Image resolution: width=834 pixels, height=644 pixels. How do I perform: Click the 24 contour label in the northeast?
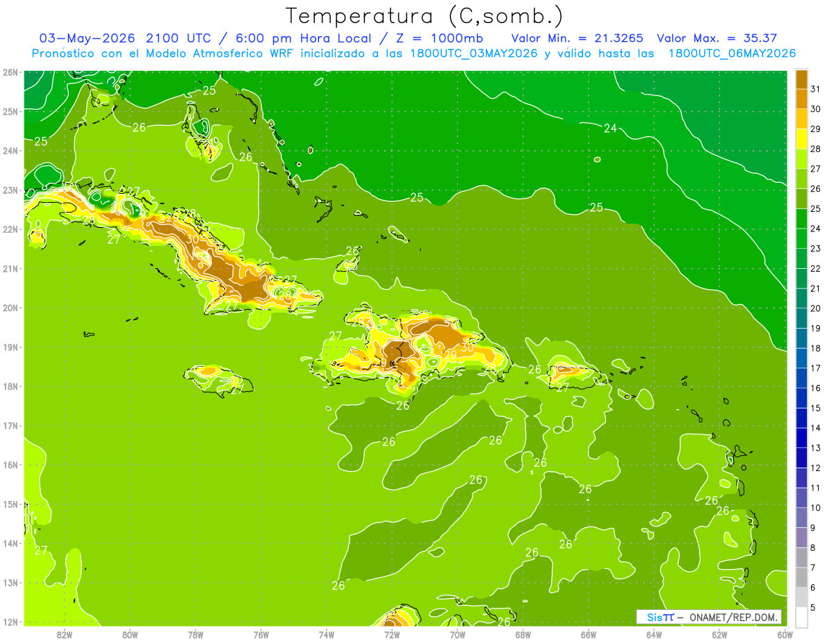tap(610, 128)
